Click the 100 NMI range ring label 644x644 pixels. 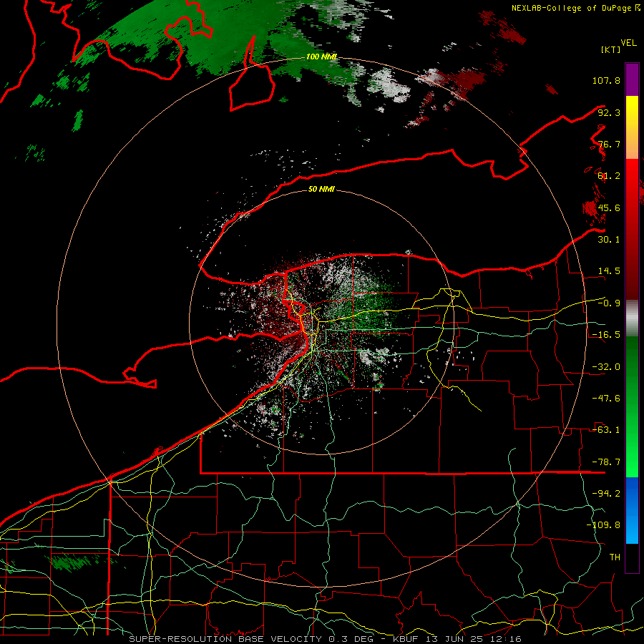(321, 57)
